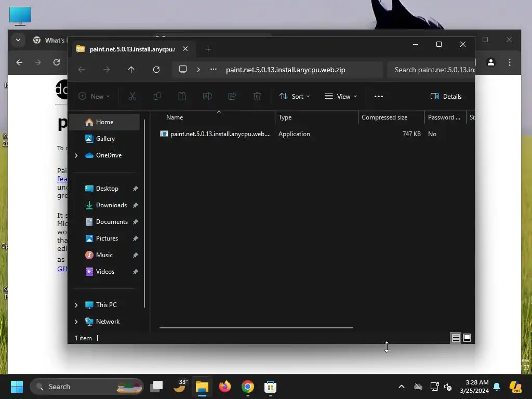Click the Search paint.net.5.0.13 search box
Screen dimensions: 532x399
(431, 70)
